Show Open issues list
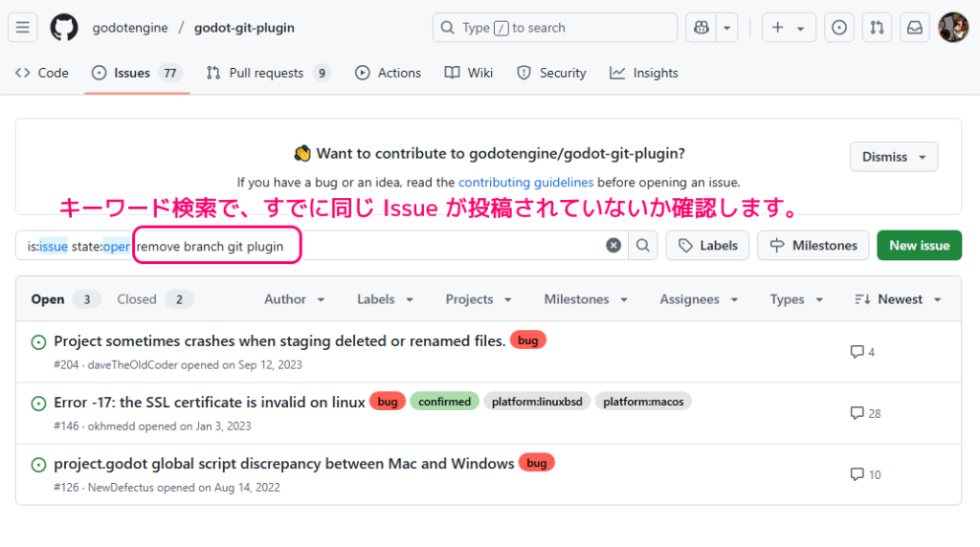 coord(64,299)
